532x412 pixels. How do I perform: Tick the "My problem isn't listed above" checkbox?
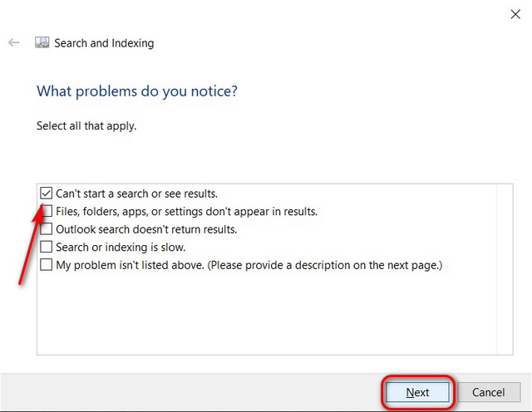pos(46,265)
